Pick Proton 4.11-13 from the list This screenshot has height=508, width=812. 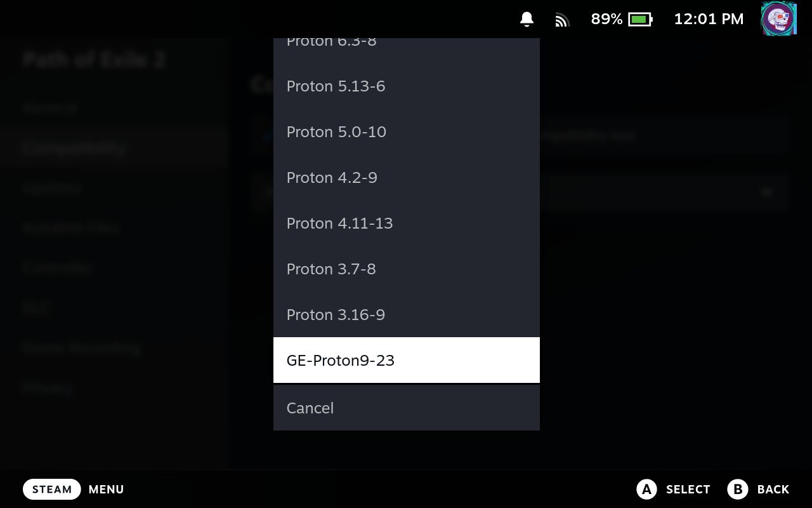click(407, 223)
